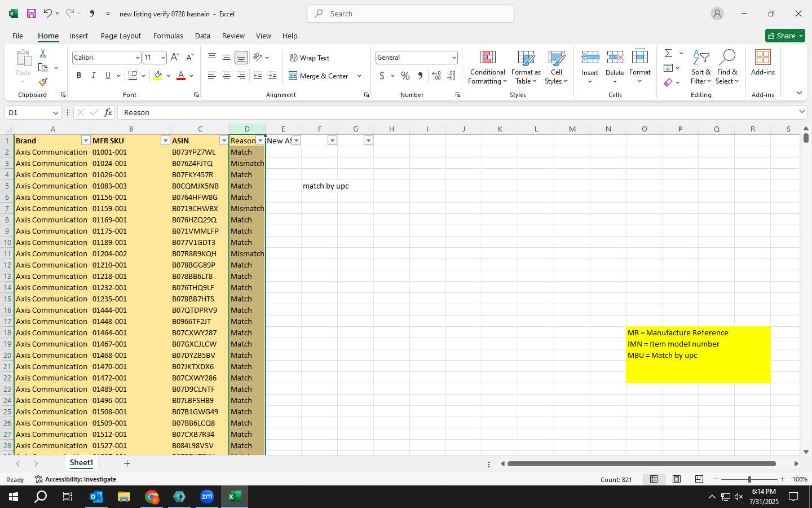The height and width of the screenshot is (508, 812).
Task: Apply the yellow Fill Color
Action: [x=158, y=76]
